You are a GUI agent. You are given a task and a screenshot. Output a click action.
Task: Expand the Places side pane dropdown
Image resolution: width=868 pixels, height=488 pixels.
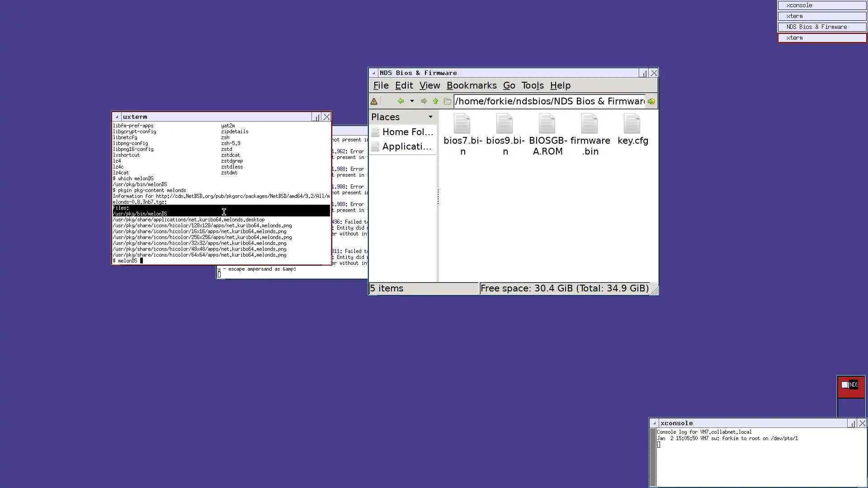coord(430,117)
